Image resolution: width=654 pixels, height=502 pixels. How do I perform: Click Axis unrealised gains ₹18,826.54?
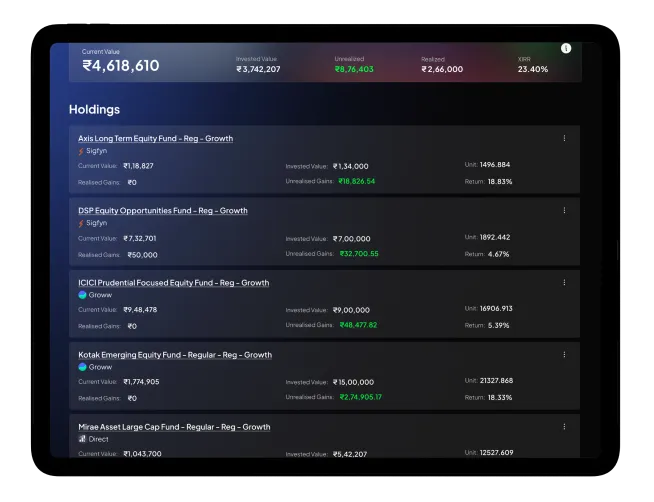point(357,181)
